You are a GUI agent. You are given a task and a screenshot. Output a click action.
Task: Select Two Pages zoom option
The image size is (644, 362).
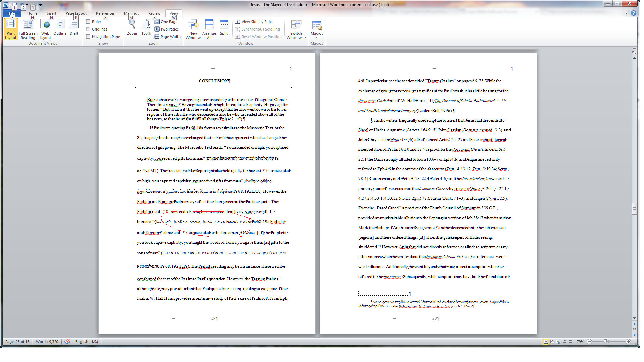167,29
